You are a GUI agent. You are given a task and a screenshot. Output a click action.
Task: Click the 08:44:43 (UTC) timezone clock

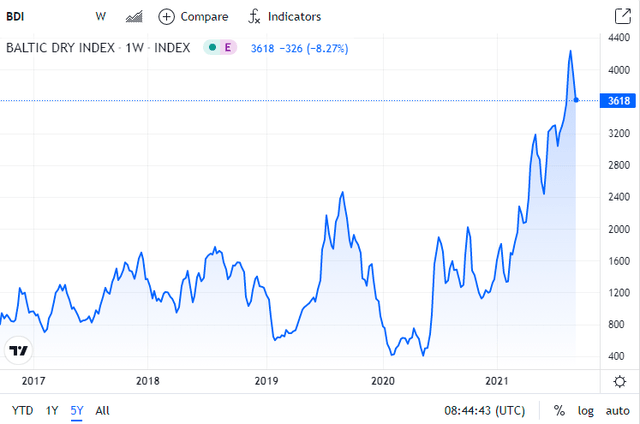click(484, 410)
